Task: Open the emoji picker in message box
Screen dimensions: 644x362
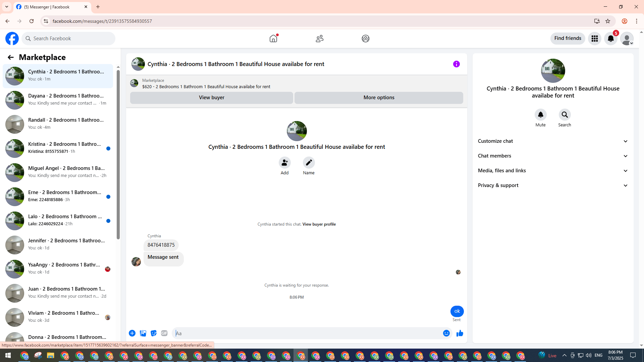Action: tap(446, 333)
